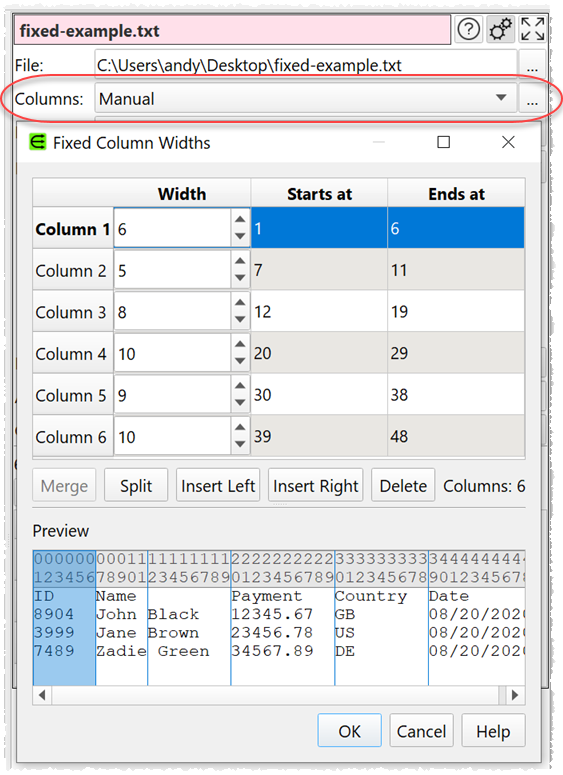
Task: Select the Column 2 row header
Action: point(73,270)
